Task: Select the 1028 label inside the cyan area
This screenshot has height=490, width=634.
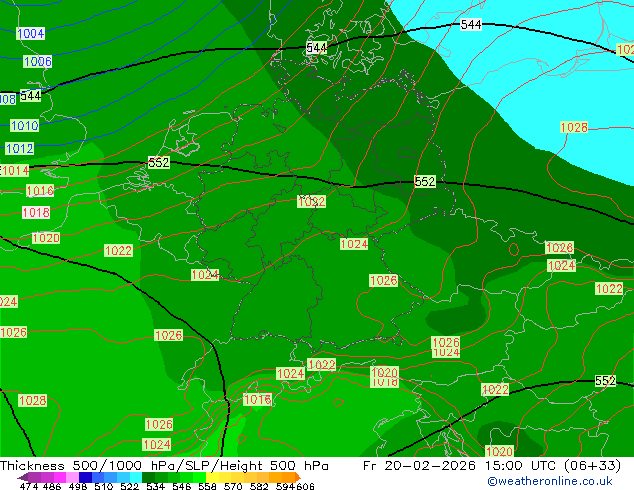Action: [574, 127]
